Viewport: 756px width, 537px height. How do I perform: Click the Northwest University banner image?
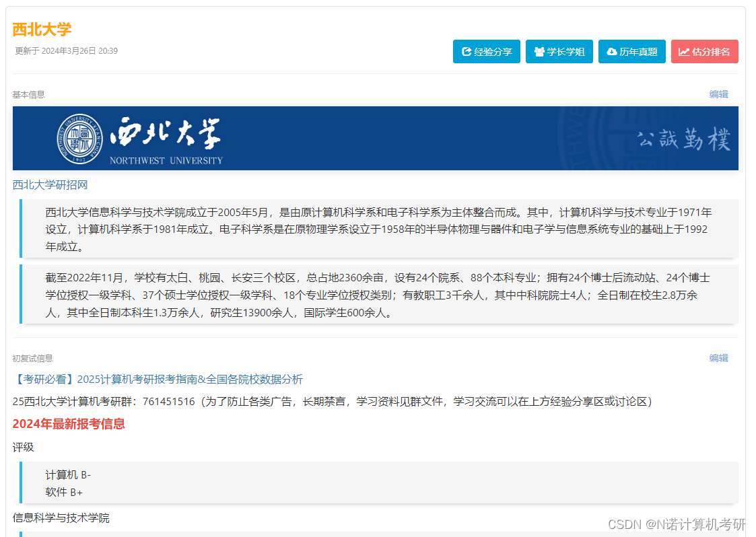(376, 139)
